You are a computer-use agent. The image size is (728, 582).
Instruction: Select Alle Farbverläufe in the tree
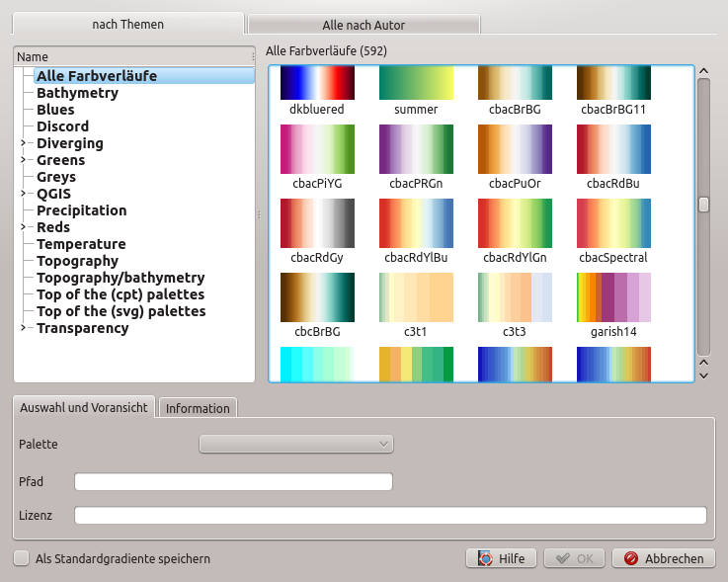click(x=144, y=76)
